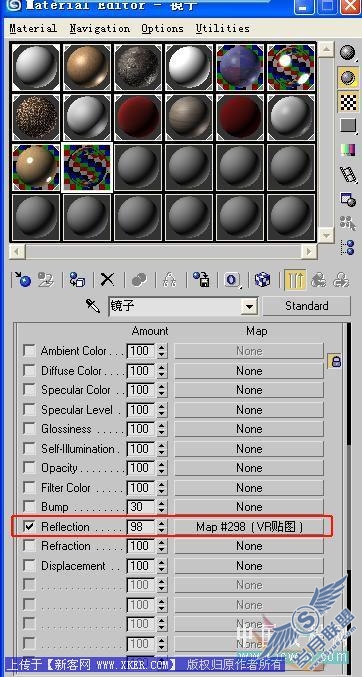Screen dimensions: 362x677
Task: Click the Standard material type button
Action: click(306, 306)
